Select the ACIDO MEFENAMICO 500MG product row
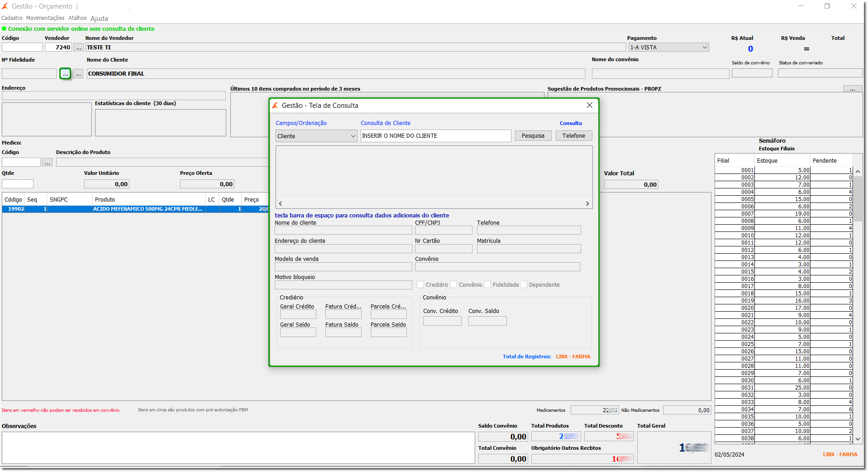The width and height of the screenshot is (868, 472). [x=135, y=209]
